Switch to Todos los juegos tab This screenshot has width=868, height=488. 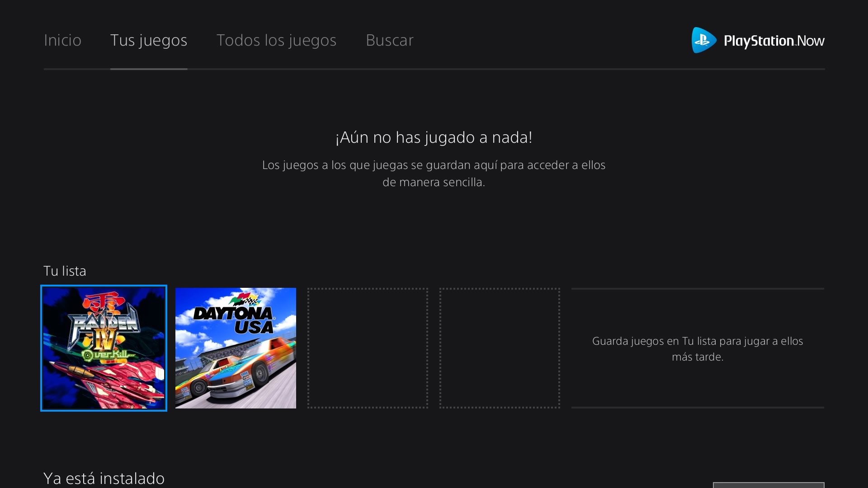click(x=276, y=40)
